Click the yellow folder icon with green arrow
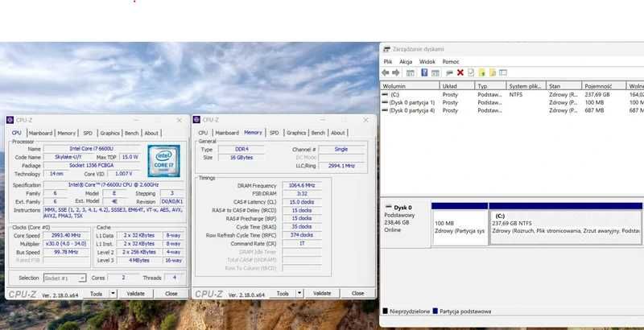 (x=481, y=72)
